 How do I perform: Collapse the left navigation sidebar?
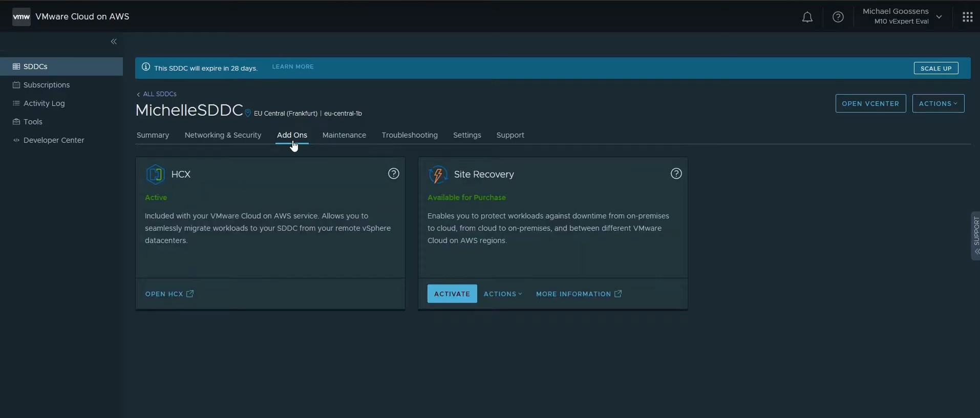click(114, 41)
